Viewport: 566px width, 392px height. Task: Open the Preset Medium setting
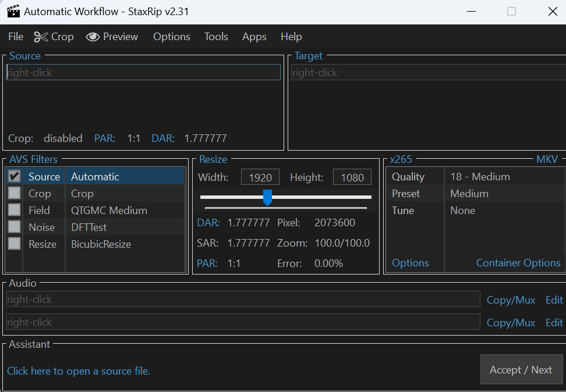pyautogui.click(x=469, y=194)
